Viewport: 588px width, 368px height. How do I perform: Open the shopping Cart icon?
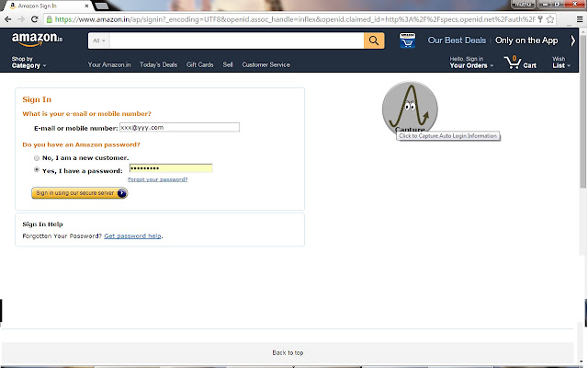pyautogui.click(x=520, y=63)
